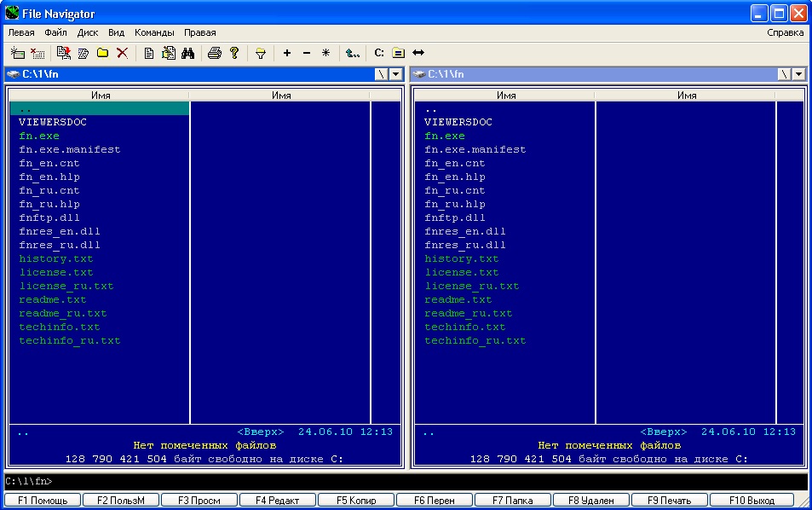Viewport: 812px width, 510px height.
Task: Click the go-up-one-level arrow icon
Action: (353, 53)
